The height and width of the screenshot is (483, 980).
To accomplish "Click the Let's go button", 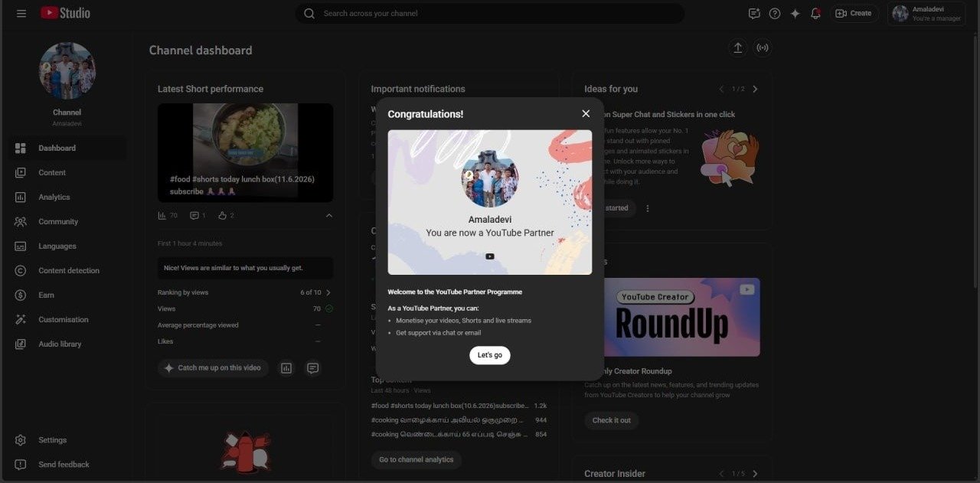I will click(490, 355).
